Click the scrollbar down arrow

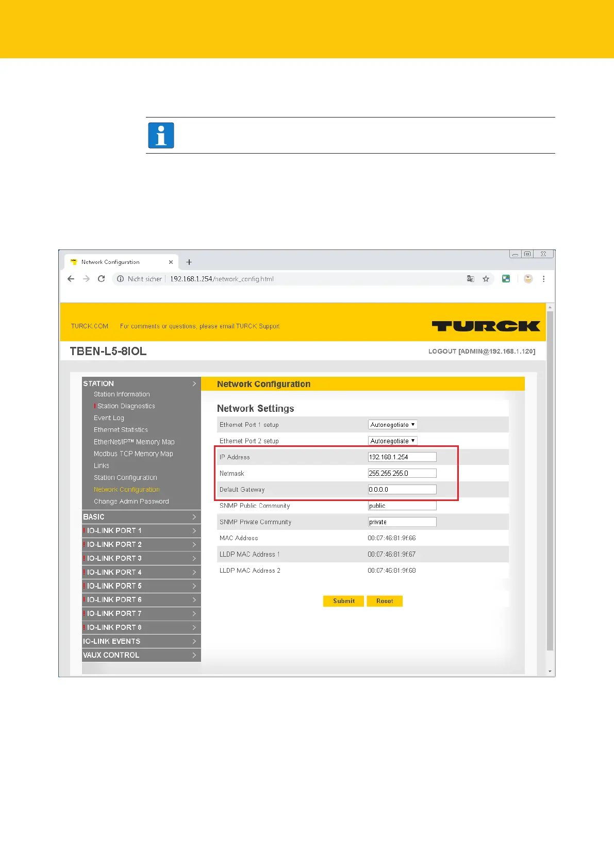tap(550, 672)
